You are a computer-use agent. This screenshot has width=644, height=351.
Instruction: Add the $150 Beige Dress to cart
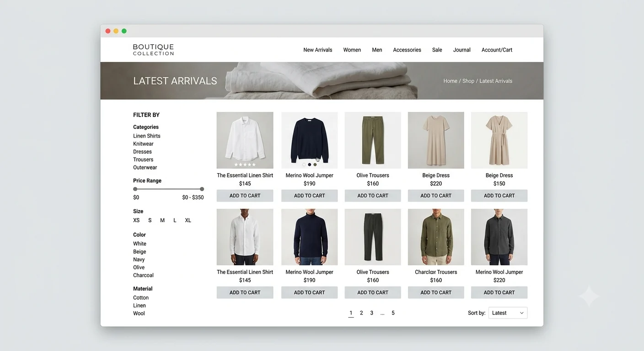499,196
